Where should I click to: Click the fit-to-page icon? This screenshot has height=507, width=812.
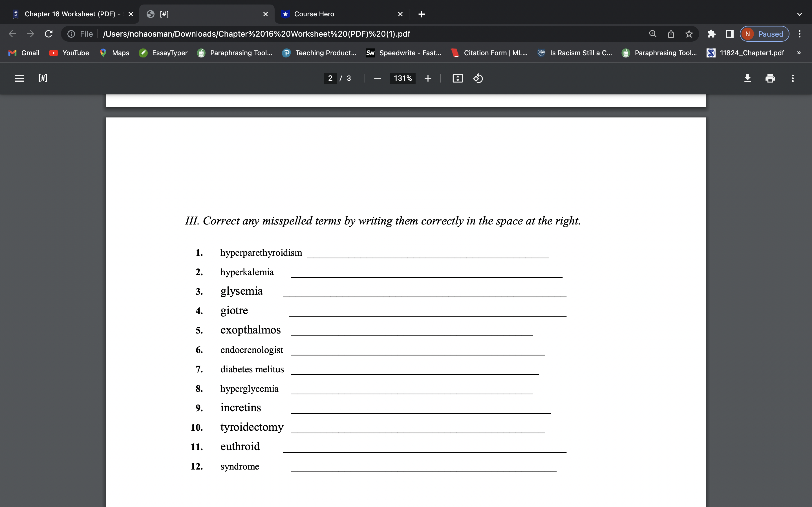click(458, 78)
